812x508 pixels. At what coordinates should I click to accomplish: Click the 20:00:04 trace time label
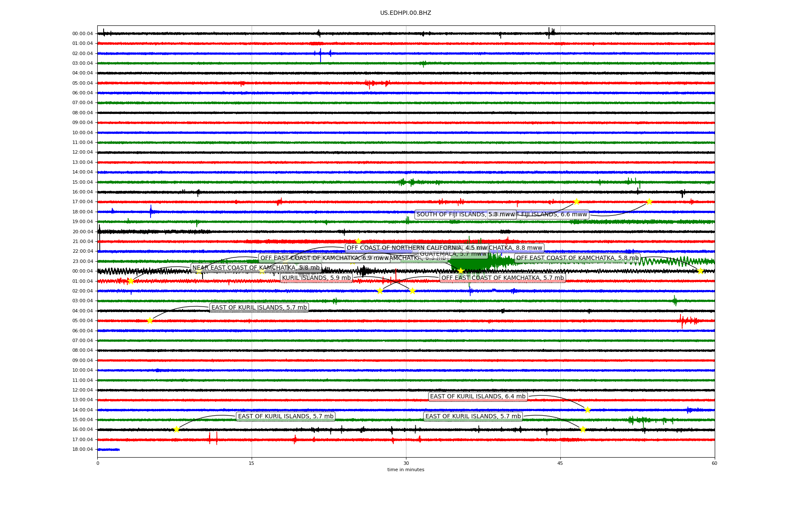click(x=82, y=232)
